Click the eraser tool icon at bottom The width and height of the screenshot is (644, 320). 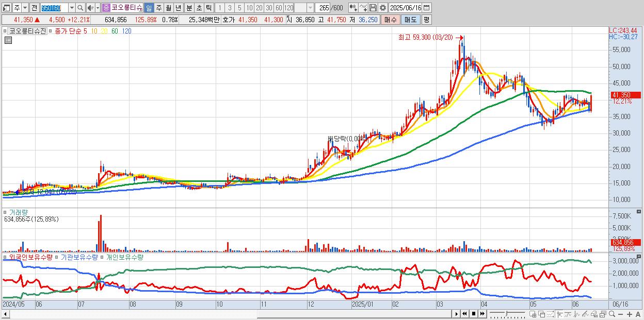(x=594, y=314)
